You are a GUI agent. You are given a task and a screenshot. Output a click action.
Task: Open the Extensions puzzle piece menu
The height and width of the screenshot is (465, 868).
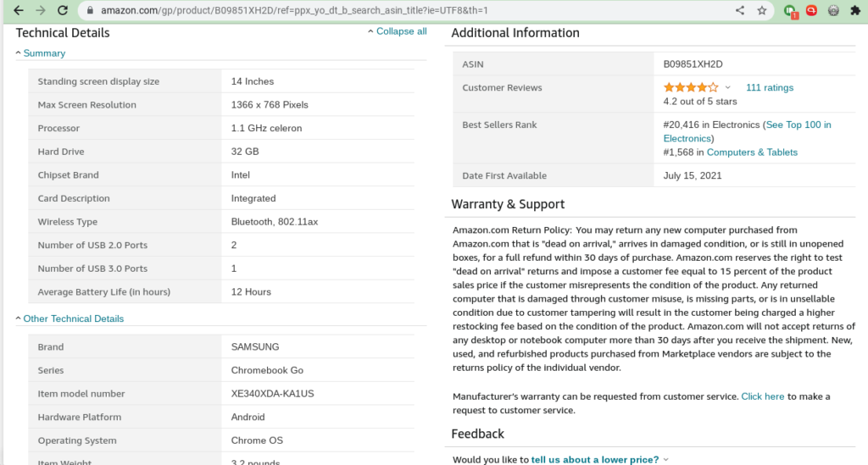(855, 10)
